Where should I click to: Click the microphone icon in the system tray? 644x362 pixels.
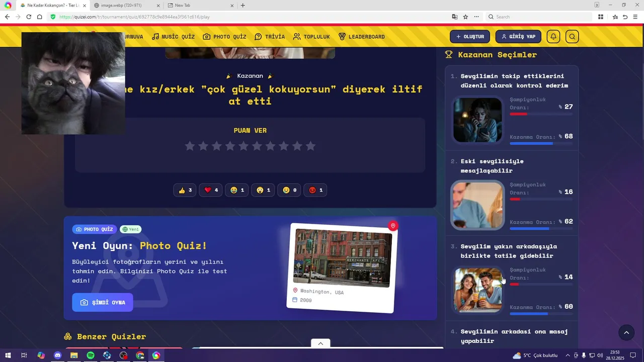584,355
